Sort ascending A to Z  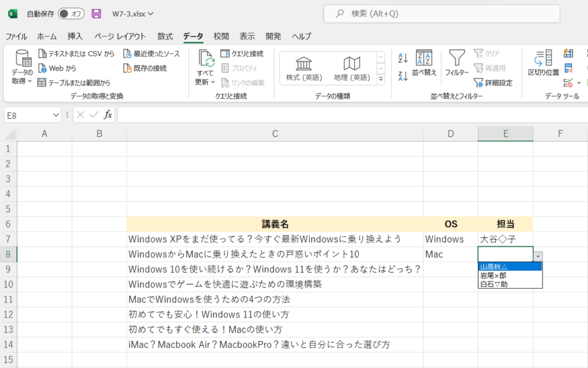pyautogui.click(x=403, y=58)
